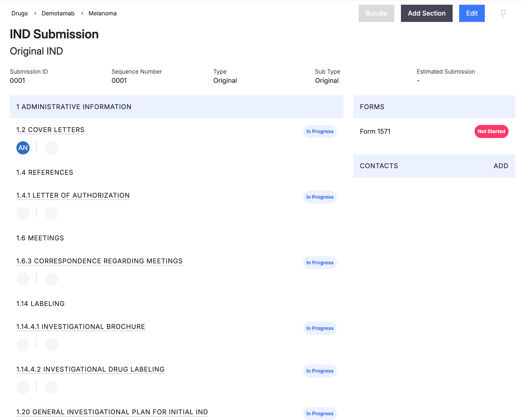525x420 pixels.
Task: Click first empty avatar under Letter of Authorization
Action: tap(23, 213)
